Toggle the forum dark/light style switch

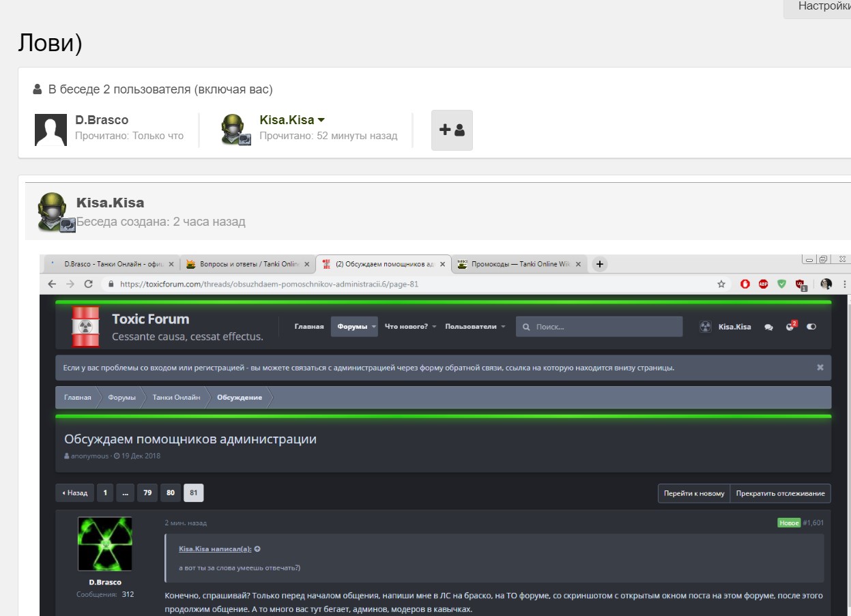click(x=811, y=327)
